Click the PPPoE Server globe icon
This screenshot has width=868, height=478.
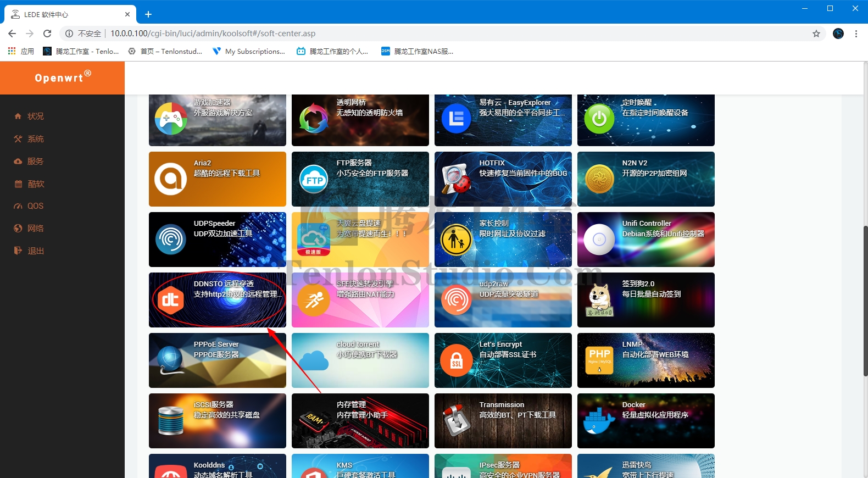point(171,360)
